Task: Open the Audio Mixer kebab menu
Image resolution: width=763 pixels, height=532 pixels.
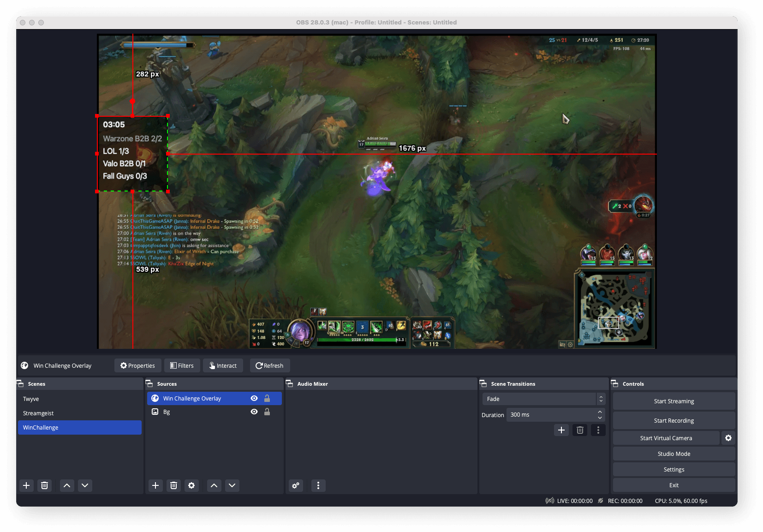Action: (x=318, y=485)
